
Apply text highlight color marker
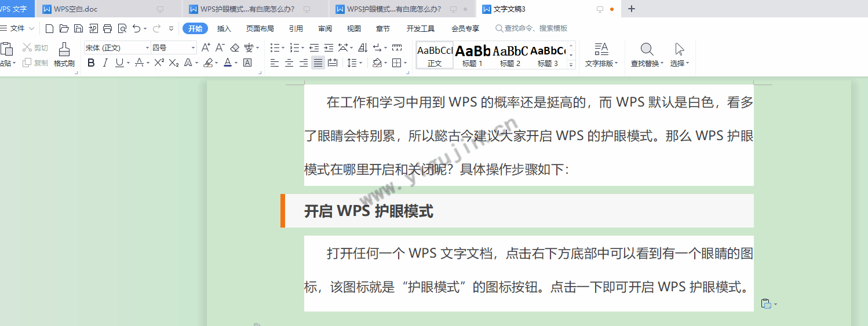pyautogui.click(x=208, y=63)
